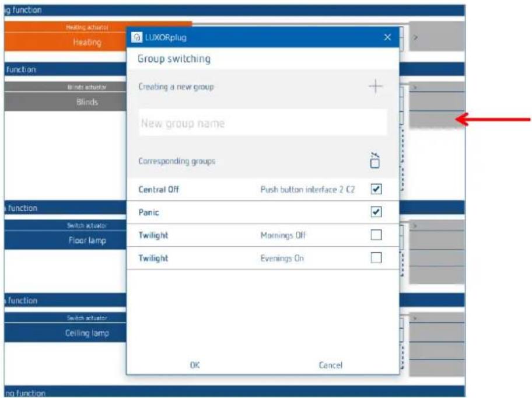532x398 pixels.
Task: Uncheck the Central Off group checkbox
Action: point(376,189)
